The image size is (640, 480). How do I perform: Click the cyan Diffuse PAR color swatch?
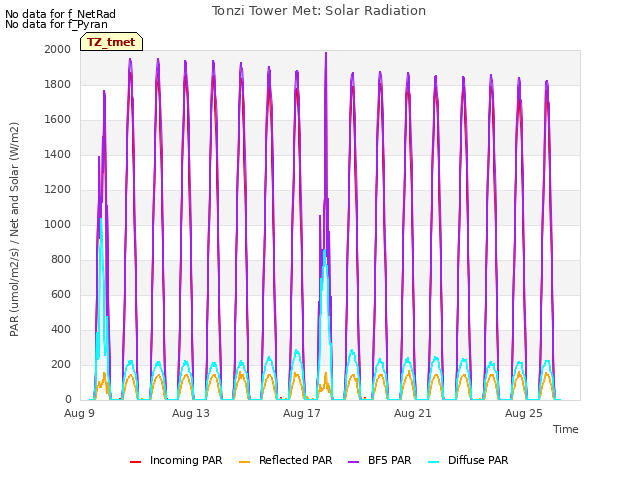point(433,462)
